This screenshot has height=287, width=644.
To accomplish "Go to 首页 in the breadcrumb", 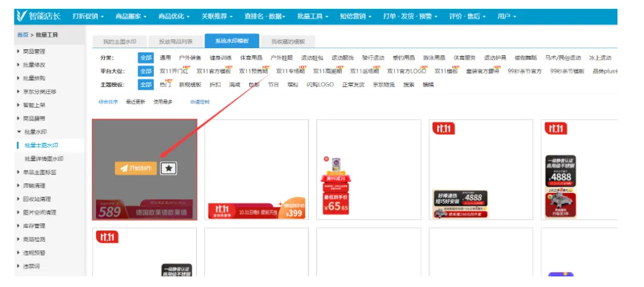I will [x=23, y=35].
